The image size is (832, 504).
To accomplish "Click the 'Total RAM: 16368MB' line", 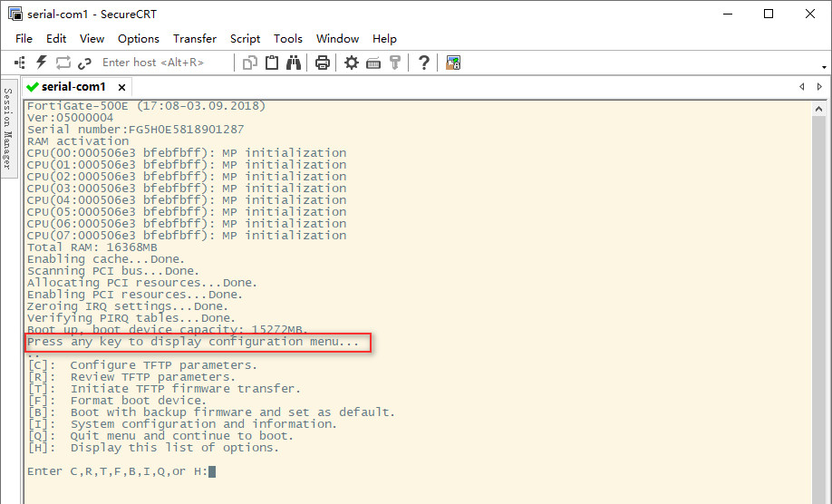I will pyautogui.click(x=92, y=247).
